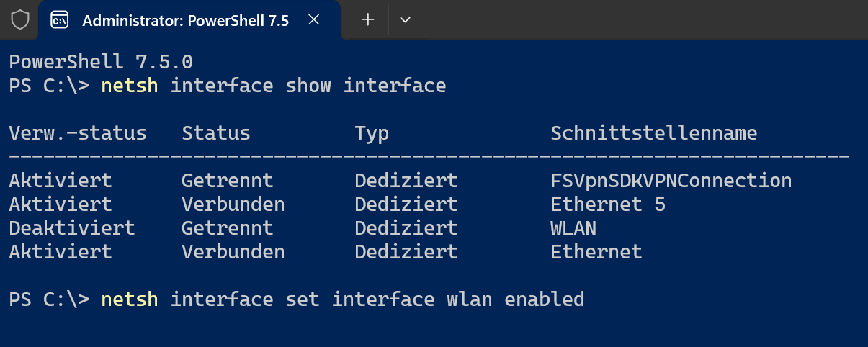Click the PowerShell 7.5.0 version text
The height and width of the screenshot is (347, 868).
pyautogui.click(x=101, y=62)
